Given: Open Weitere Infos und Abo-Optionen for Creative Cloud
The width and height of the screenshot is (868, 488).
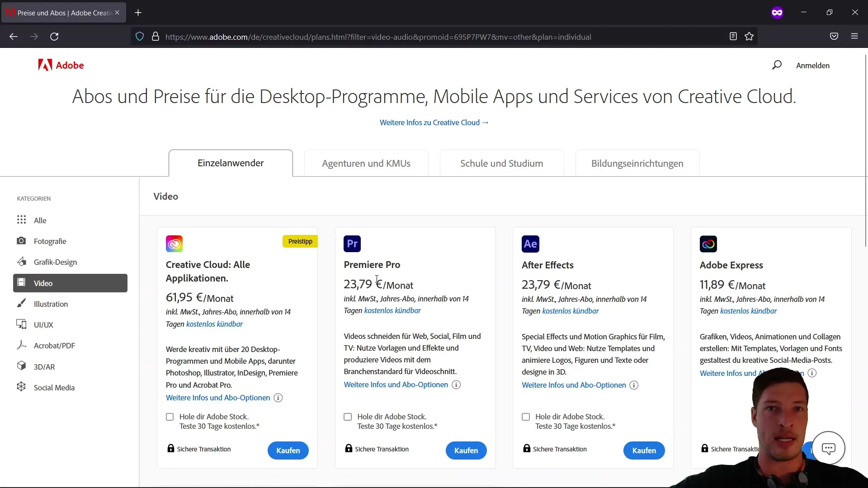Looking at the screenshot, I should tap(218, 398).
